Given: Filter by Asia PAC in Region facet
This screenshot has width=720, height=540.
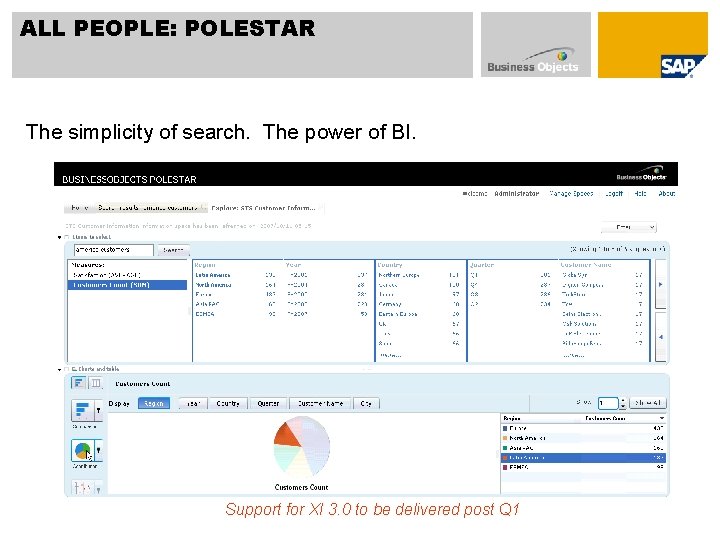Looking at the screenshot, I should 207,304.
